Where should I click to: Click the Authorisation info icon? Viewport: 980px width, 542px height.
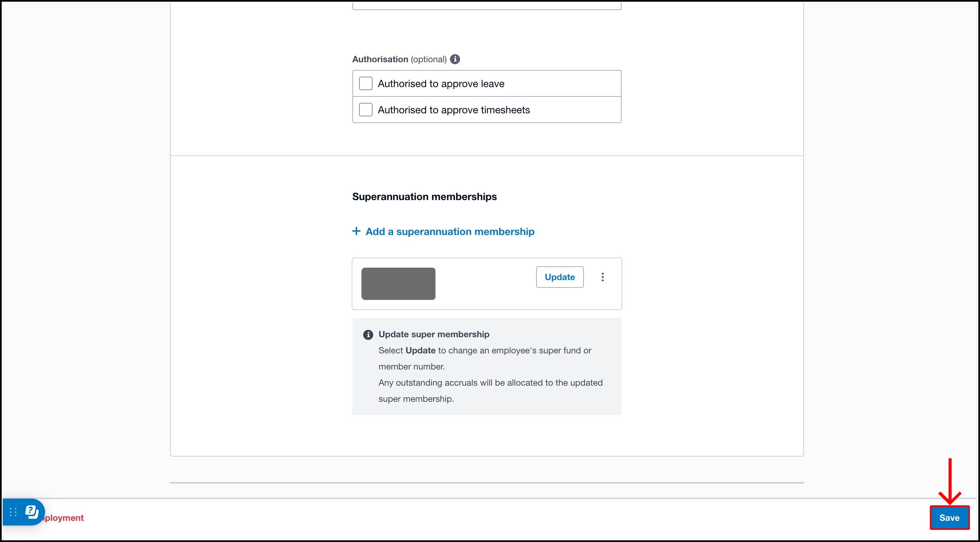click(455, 59)
